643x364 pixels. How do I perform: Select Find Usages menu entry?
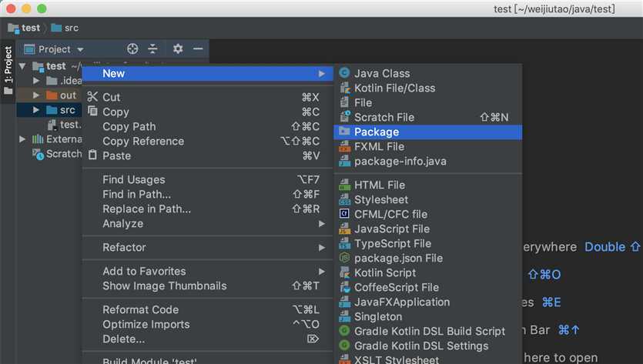(x=208, y=179)
